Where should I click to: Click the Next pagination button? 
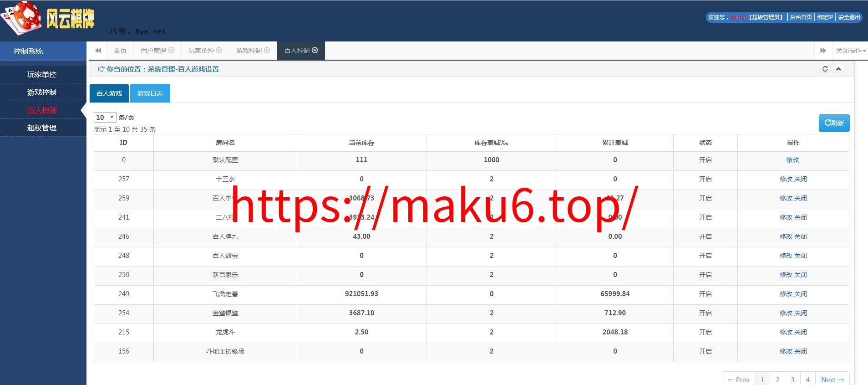point(832,380)
